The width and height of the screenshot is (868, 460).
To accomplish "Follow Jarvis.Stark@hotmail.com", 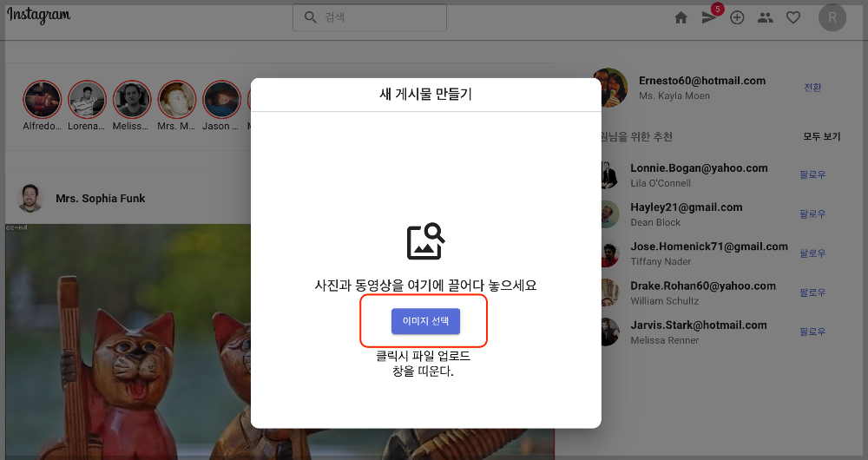I will [x=812, y=332].
